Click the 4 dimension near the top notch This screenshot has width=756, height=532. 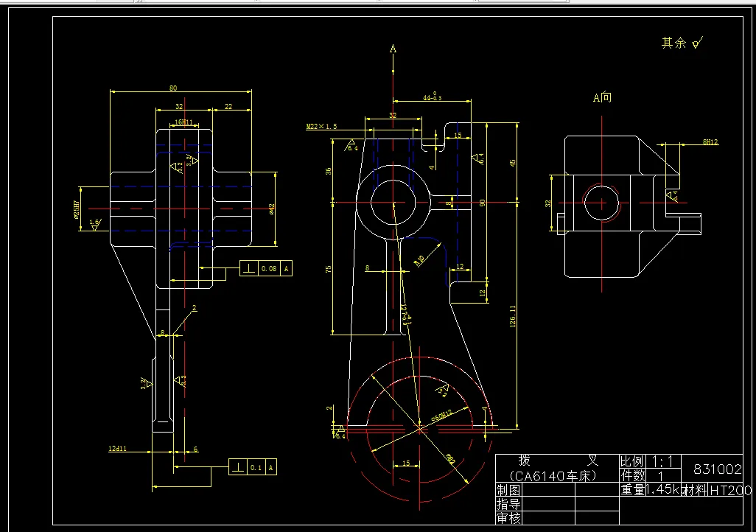[432, 167]
